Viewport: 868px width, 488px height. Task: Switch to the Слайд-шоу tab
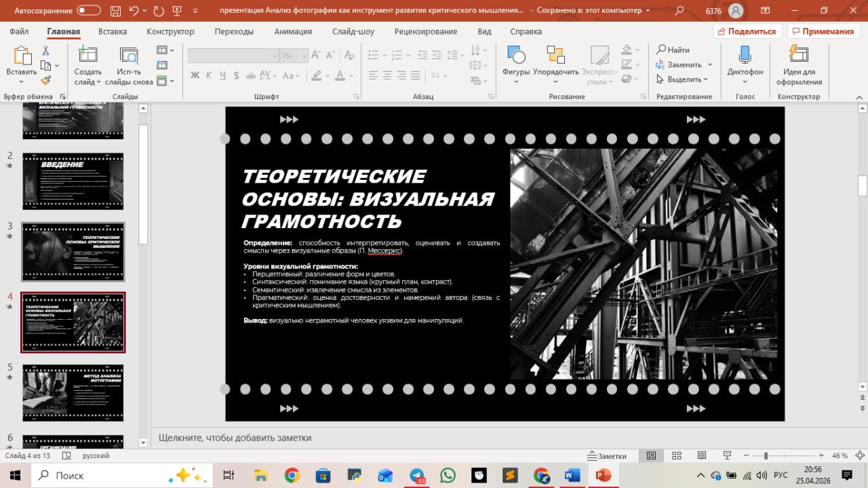point(353,31)
